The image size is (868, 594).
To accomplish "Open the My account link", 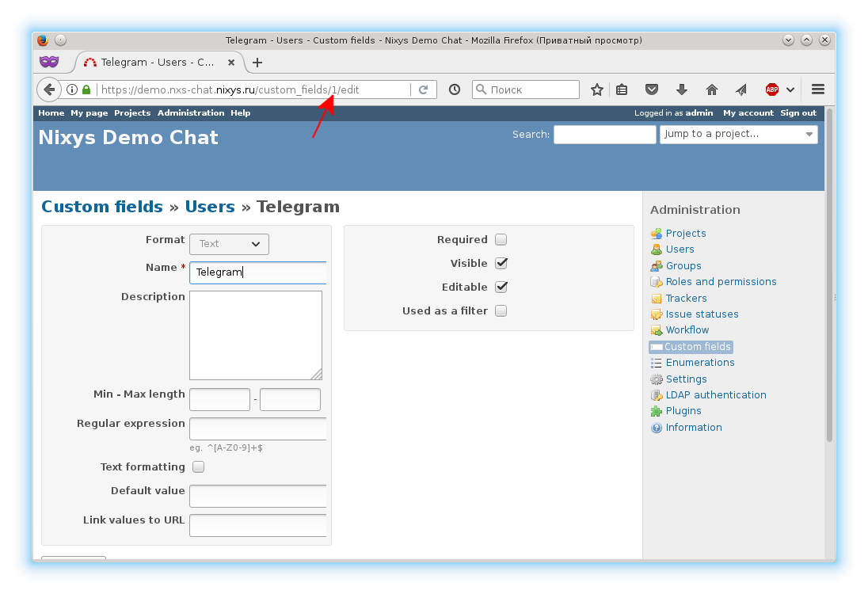I will (x=748, y=113).
